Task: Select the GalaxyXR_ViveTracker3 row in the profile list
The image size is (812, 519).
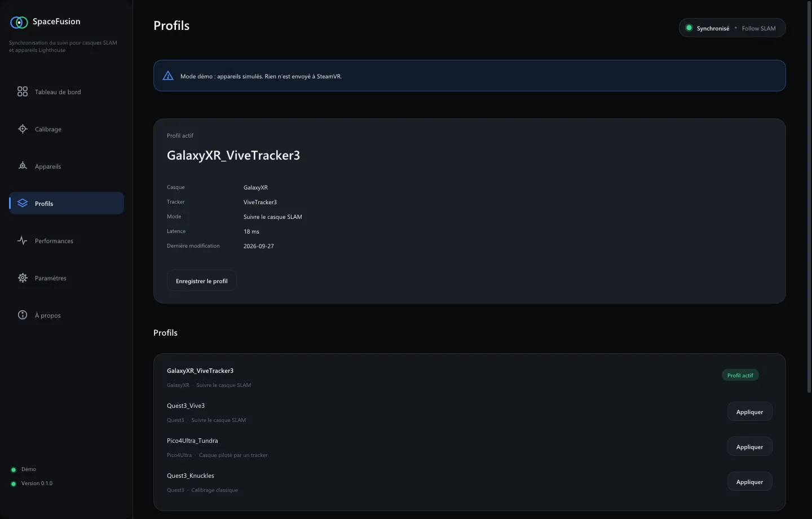Action: [469, 377]
